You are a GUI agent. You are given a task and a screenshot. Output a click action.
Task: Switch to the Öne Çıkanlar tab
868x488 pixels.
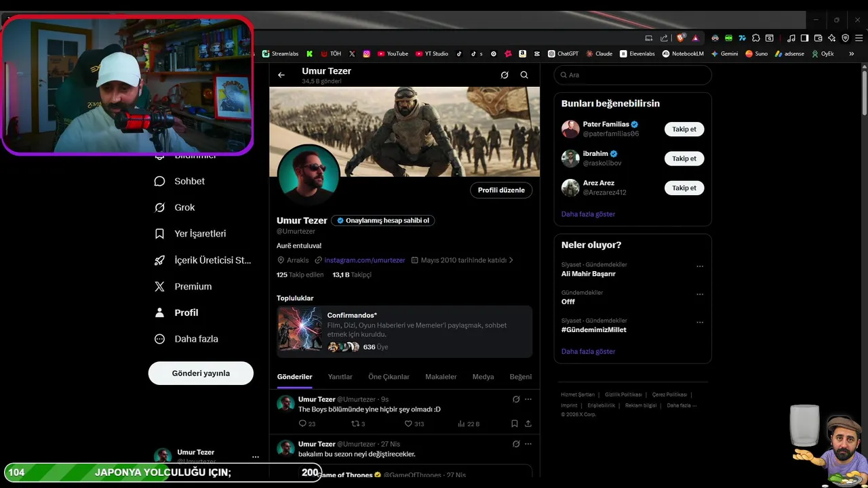[x=389, y=377]
